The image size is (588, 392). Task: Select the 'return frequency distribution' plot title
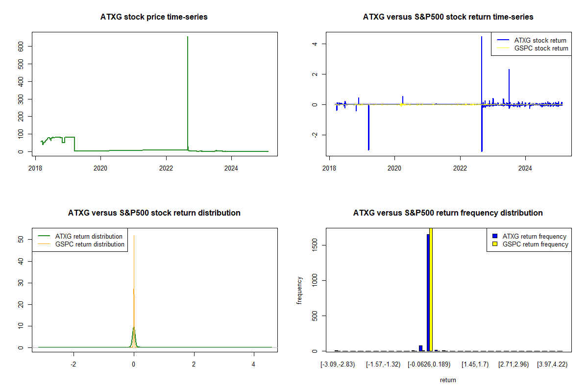[x=448, y=213]
